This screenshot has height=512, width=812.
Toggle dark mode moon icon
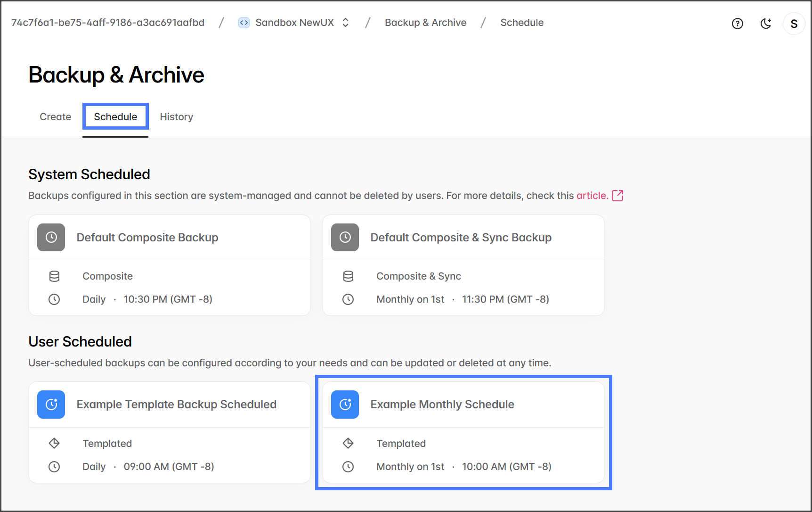pyautogui.click(x=766, y=24)
